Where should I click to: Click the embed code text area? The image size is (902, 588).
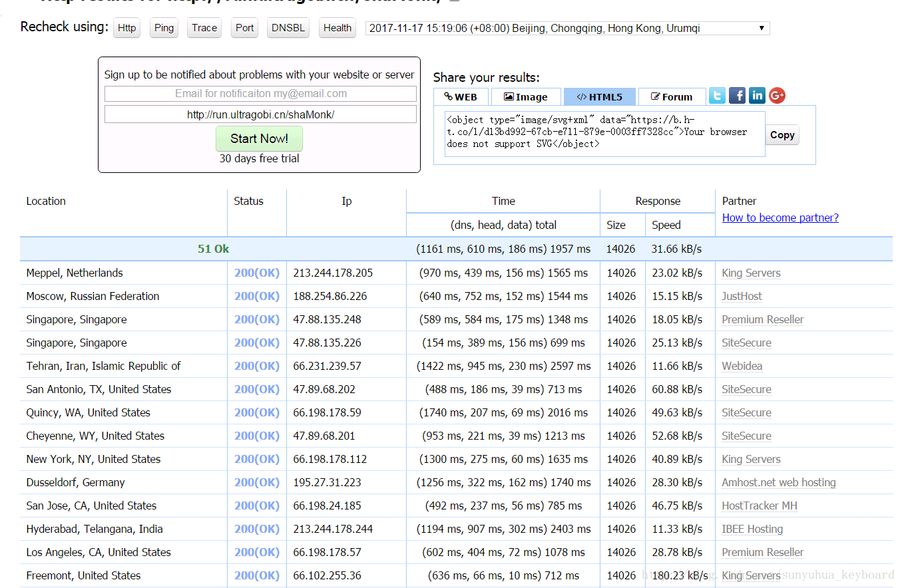pos(604,134)
